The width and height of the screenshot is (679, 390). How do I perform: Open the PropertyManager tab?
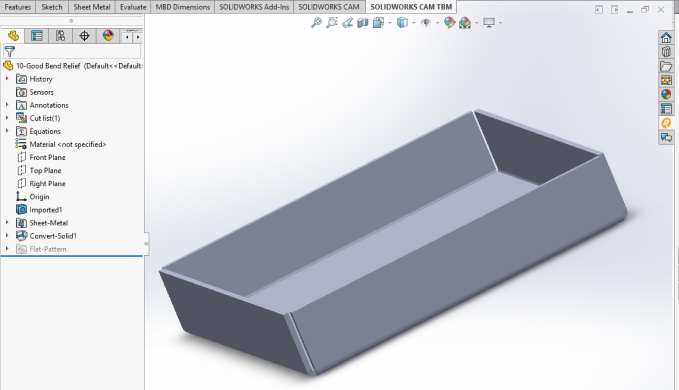click(37, 36)
